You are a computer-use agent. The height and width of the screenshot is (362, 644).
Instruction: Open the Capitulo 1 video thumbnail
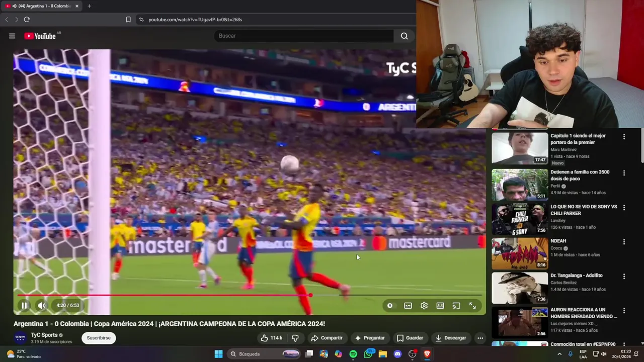pyautogui.click(x=520, y=148)
